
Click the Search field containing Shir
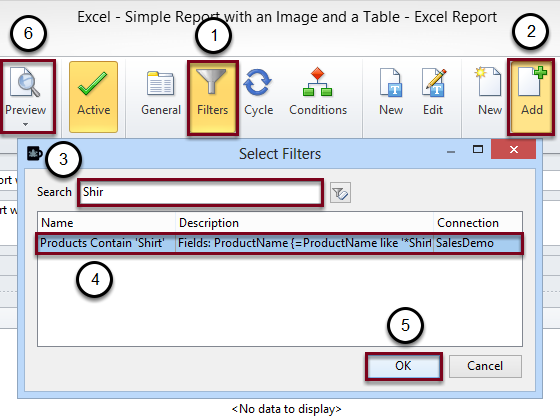pos(200,192)
